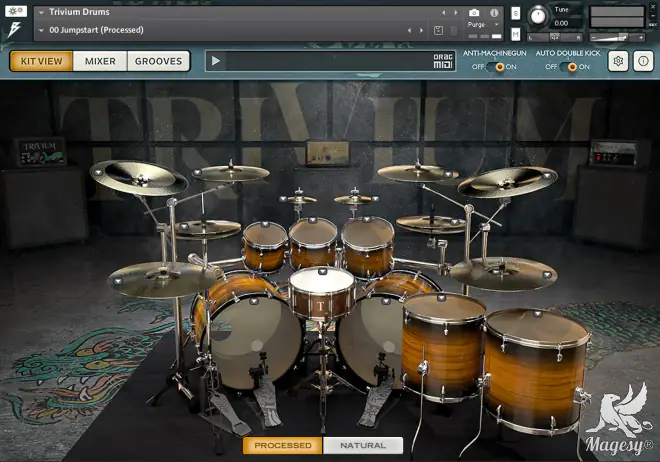Image resolution: width=660 pixels, height=462 pixels.
Task: Play the groove preview
Action: pos(216,61)
